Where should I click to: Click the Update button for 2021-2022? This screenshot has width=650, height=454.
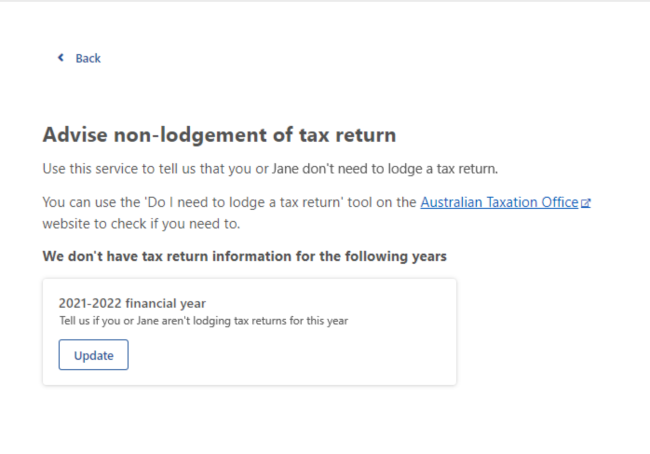click(94, 355)
